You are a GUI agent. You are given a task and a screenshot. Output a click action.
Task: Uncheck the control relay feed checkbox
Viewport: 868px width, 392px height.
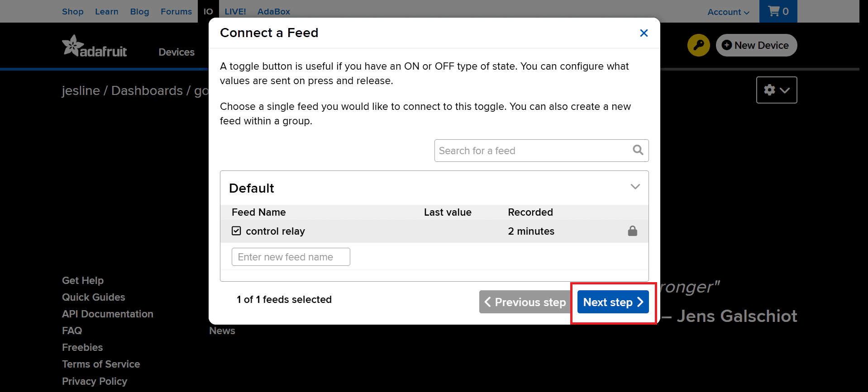pyautogui.click(x=236, y=231)
